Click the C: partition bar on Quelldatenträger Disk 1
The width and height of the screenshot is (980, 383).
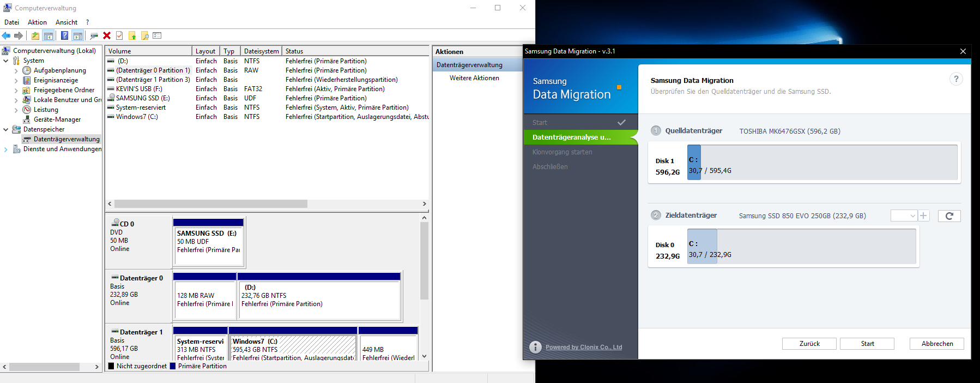point(694,163)
